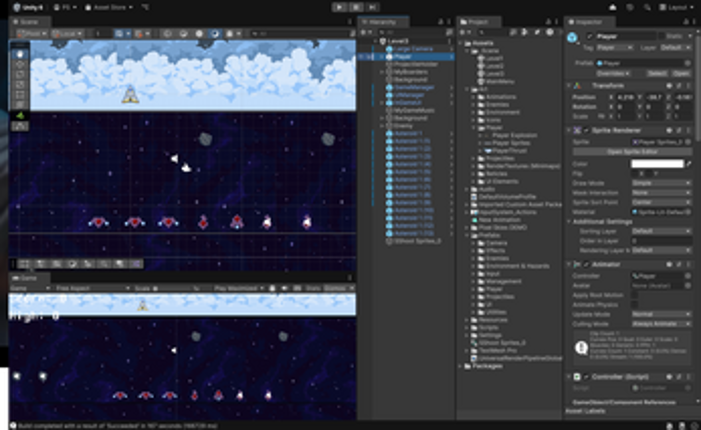Toggle the Static checkbox in Inspector
Image resolution: width=701 pixels, height=430 pixels.
tap(661, 36)
